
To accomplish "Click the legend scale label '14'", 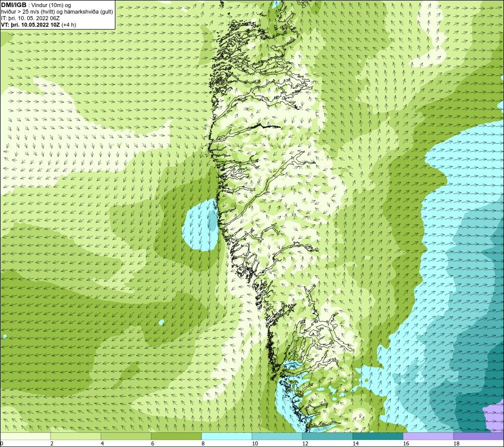I will pyautogui.click(x=355, y=443).
